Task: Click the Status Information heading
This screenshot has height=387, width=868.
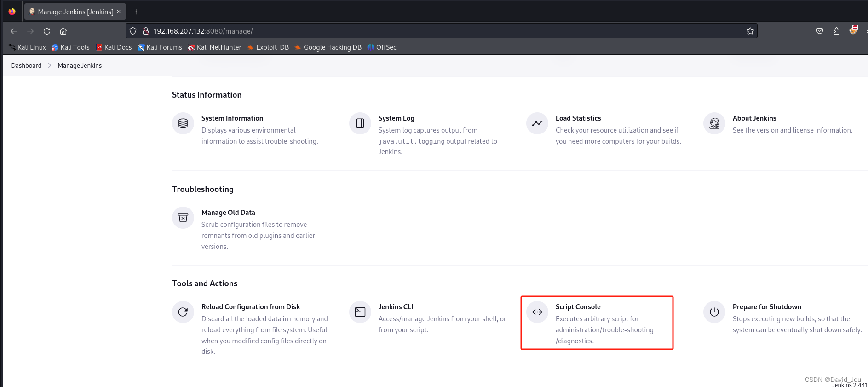Action: click(207, 95)
